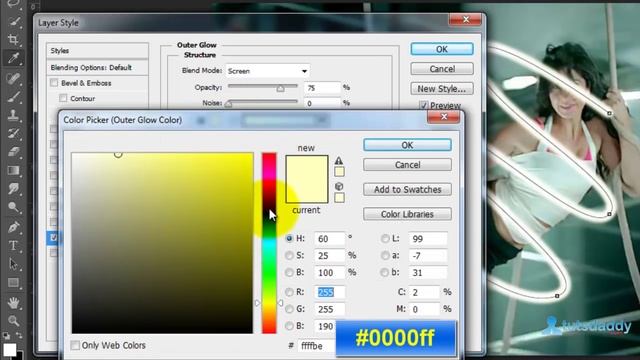Enable the Only Web Colors checkbox
The image size is (640, 360).
coord(75,345)
